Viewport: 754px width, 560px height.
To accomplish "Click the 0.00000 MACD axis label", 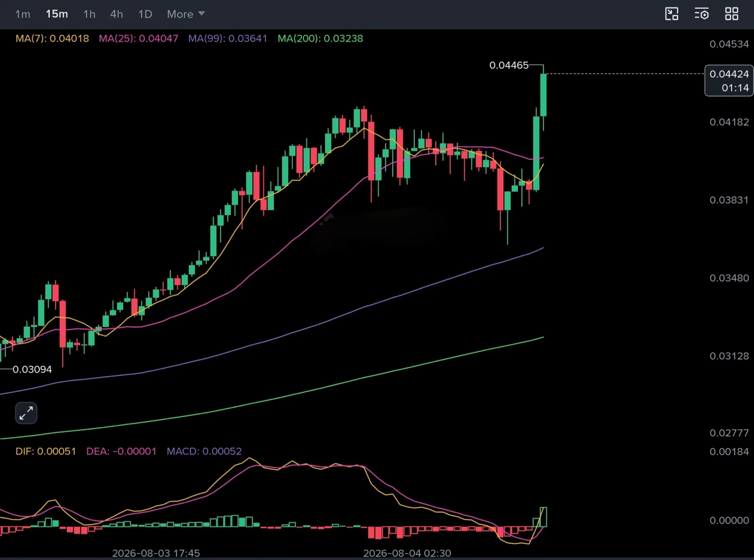I will click(729, 520).
